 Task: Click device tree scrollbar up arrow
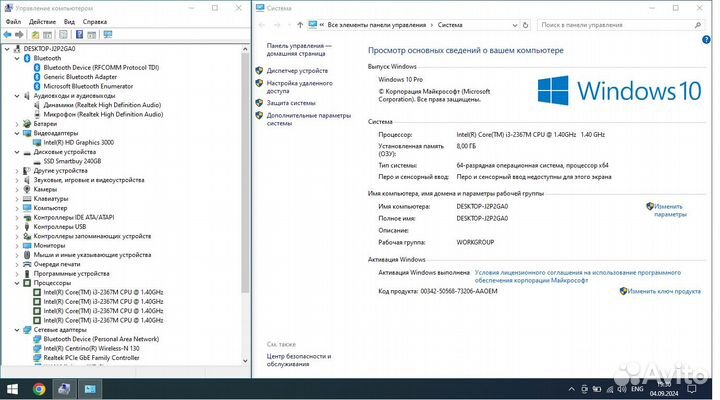[245, 49]
